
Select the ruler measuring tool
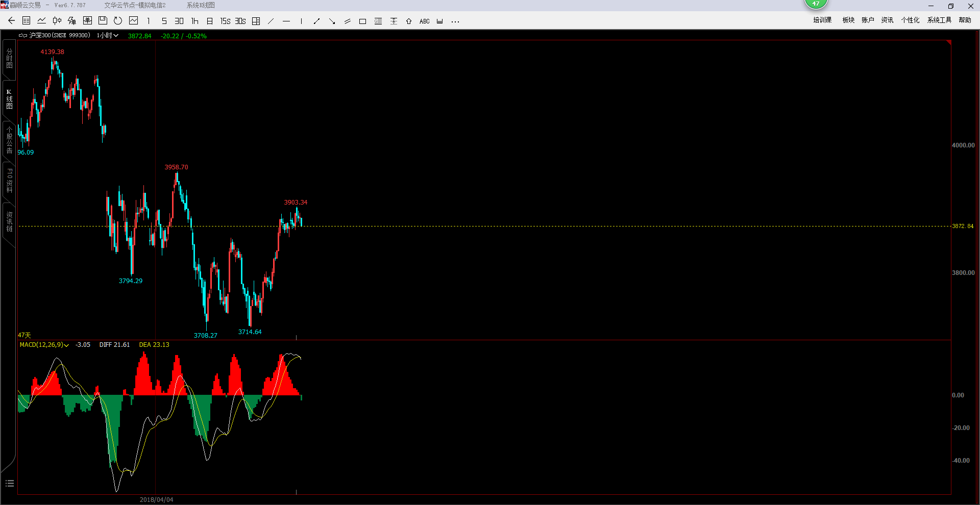point(440,21)
